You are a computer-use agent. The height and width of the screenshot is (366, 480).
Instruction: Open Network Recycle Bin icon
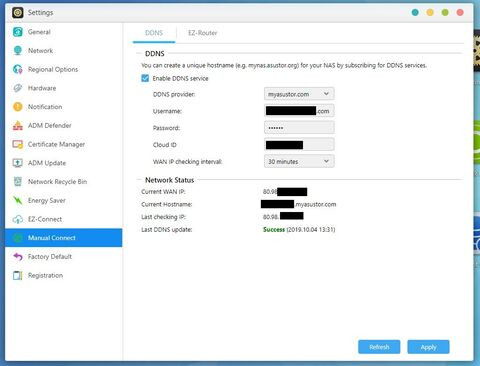point(18,182)
